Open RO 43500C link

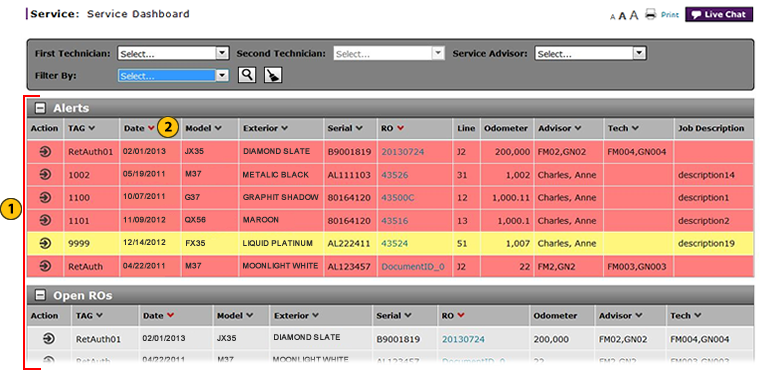pyautogui.click(x=397, y=197)
